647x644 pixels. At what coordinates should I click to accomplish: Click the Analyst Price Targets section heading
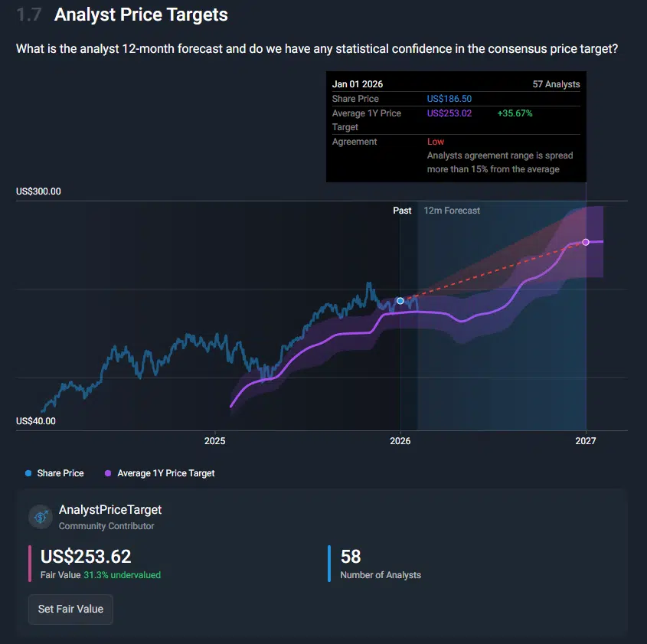click(x=141, y=15)
